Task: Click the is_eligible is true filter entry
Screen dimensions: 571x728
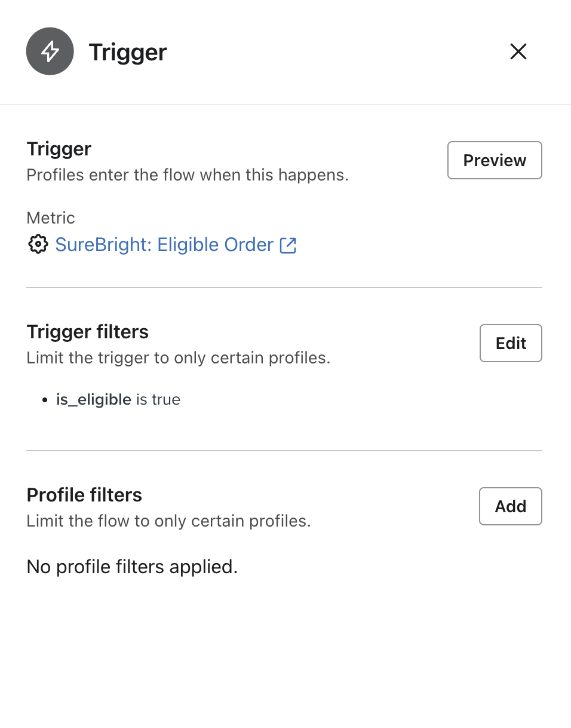Action: pyautogui.click(x=118, y=399)
